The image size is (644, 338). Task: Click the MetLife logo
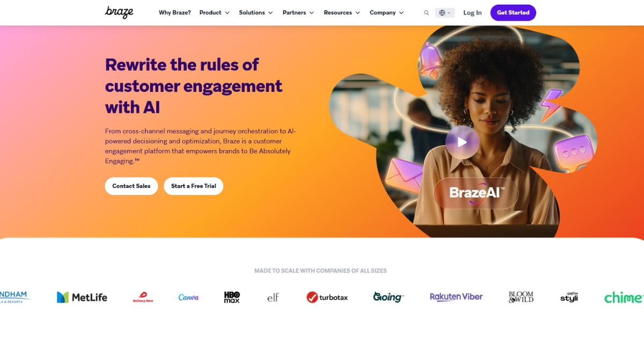click(82, 297)
